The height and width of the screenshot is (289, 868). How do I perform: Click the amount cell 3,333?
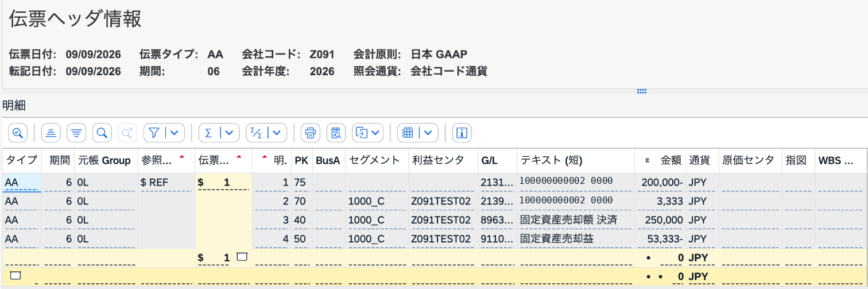coord(660,201)
